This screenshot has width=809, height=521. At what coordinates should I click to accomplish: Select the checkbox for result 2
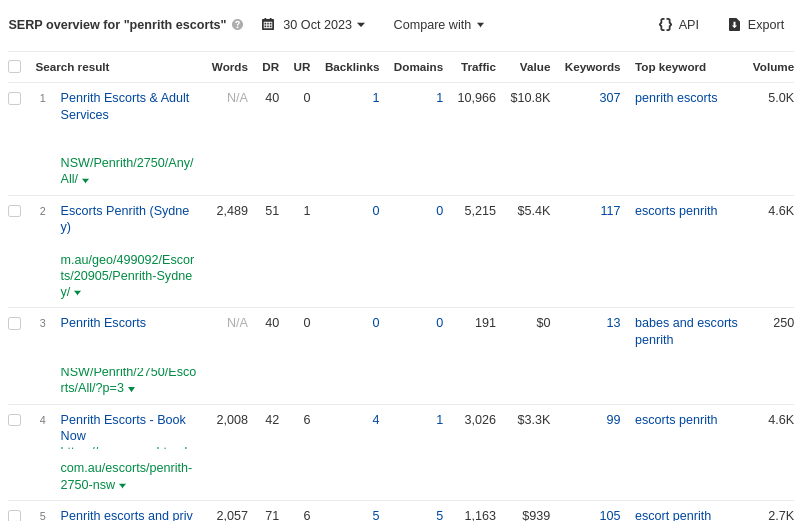tap(14, 211)
